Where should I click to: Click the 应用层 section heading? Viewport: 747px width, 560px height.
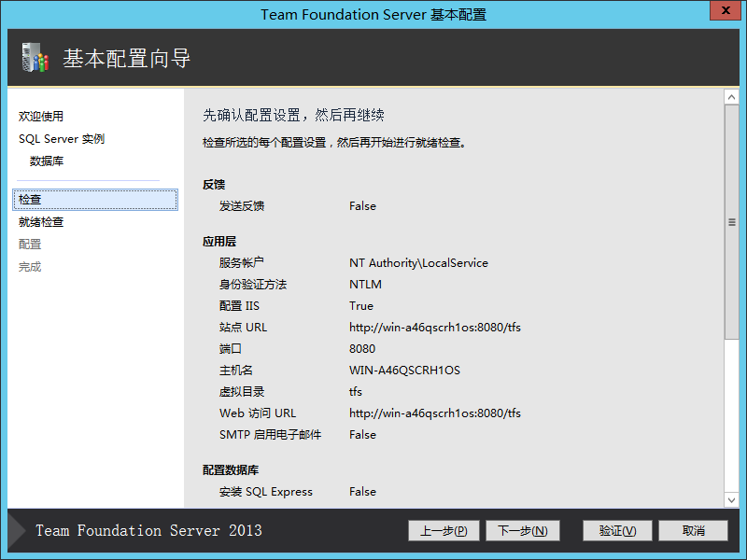[x=219, y=242]
